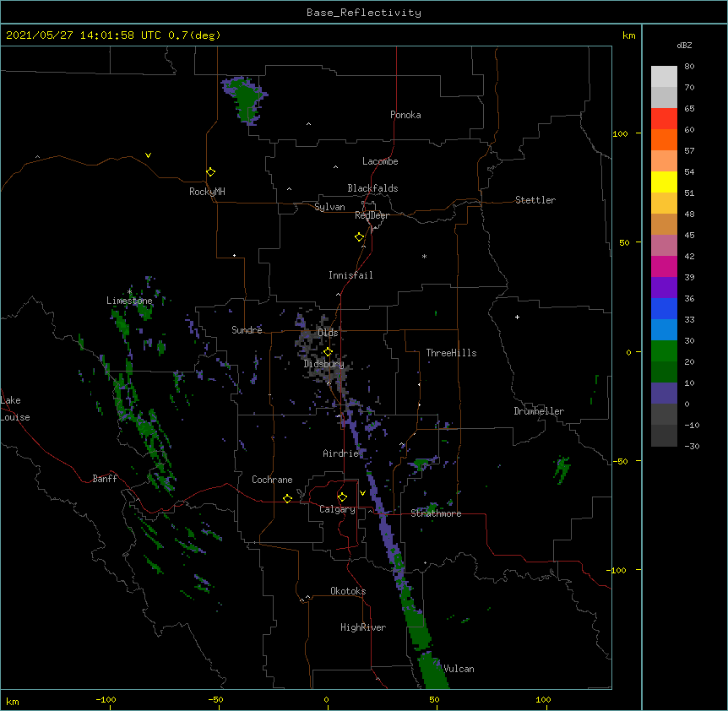Click the Base_Reflectivity title text
Screen dimensions: 728x711
coord(363,13)
